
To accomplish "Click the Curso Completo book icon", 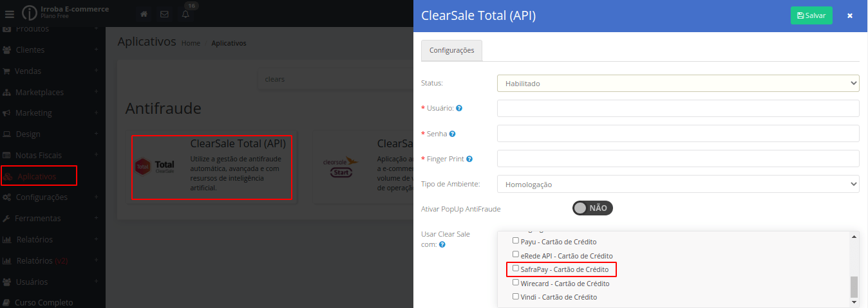I will point(6,302).
